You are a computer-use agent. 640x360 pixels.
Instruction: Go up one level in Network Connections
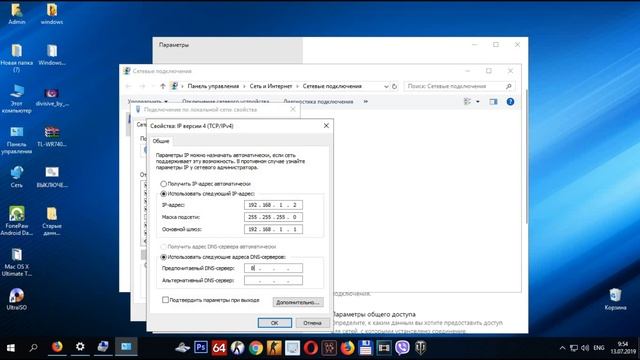163,86
